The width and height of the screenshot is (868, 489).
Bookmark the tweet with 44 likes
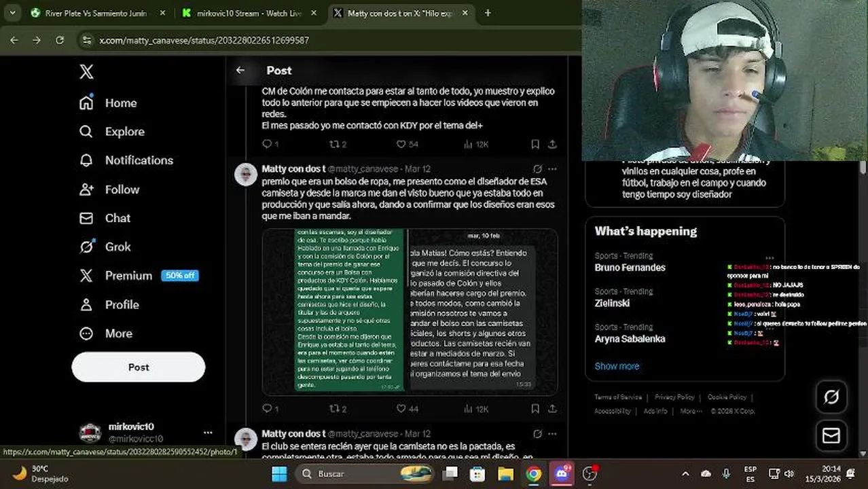(535, 409)
